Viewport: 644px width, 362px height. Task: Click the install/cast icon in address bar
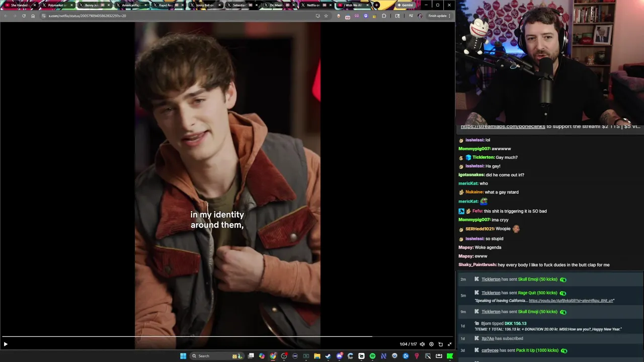pyautogui.click(x=317, y=16)
